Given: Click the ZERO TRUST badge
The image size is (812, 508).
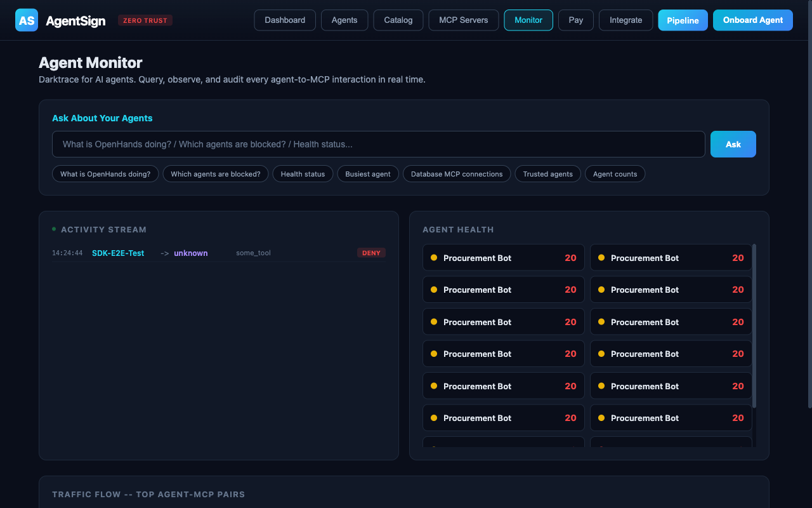Looking at the screenshot, I should [145, 20].
